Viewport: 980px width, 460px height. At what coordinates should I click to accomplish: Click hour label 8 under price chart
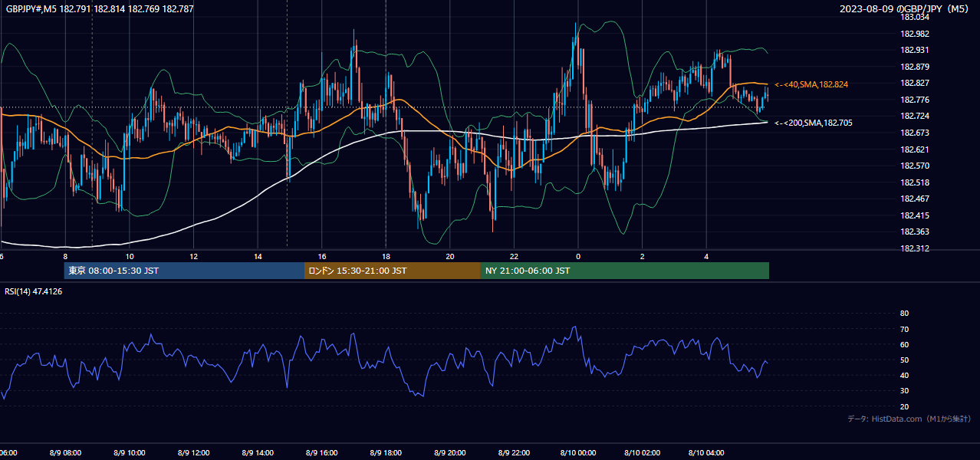tap(65, 257)
